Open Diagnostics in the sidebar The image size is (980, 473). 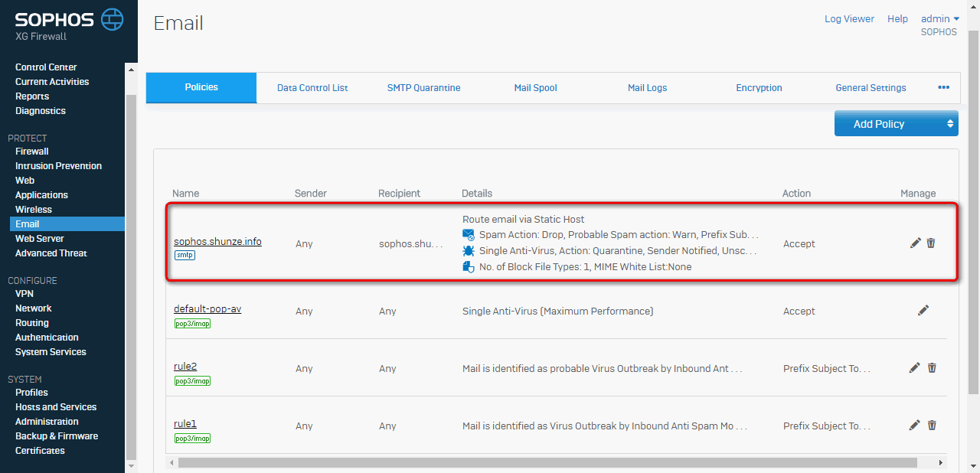41,111
